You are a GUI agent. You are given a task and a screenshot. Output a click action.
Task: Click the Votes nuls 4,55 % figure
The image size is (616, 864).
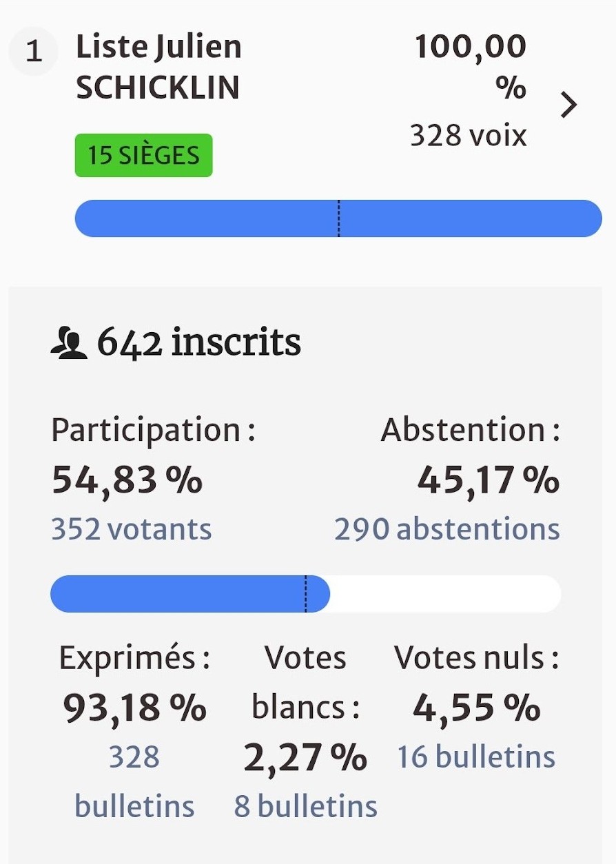pos(476,708)
